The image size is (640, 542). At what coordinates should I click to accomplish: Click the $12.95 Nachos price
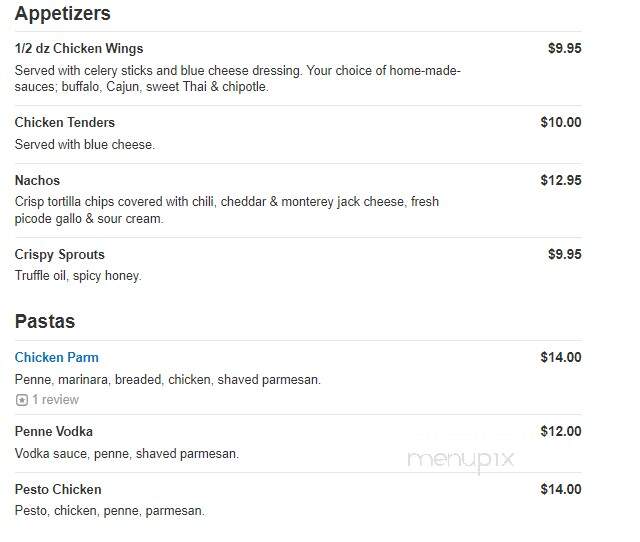[x=561, y=180]
